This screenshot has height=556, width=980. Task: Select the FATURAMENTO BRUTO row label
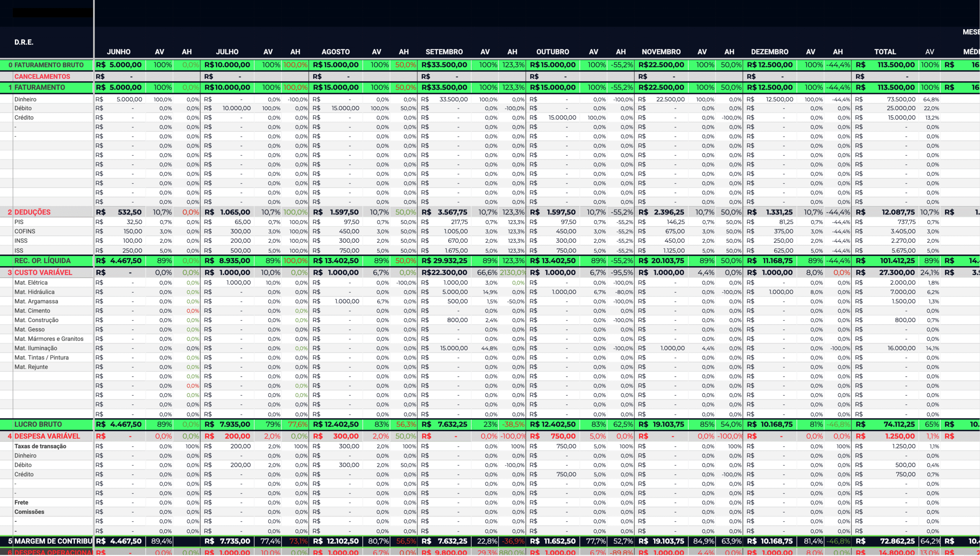tap(49, 65)
